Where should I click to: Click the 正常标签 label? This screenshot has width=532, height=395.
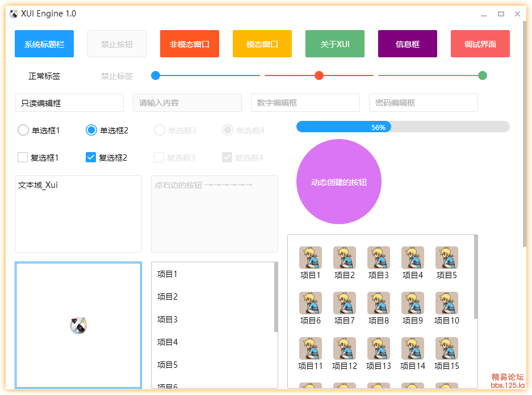(44, 76)
